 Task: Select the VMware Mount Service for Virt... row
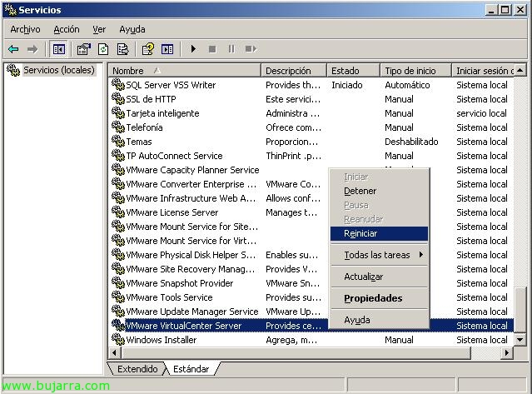[x=311, y=241]
